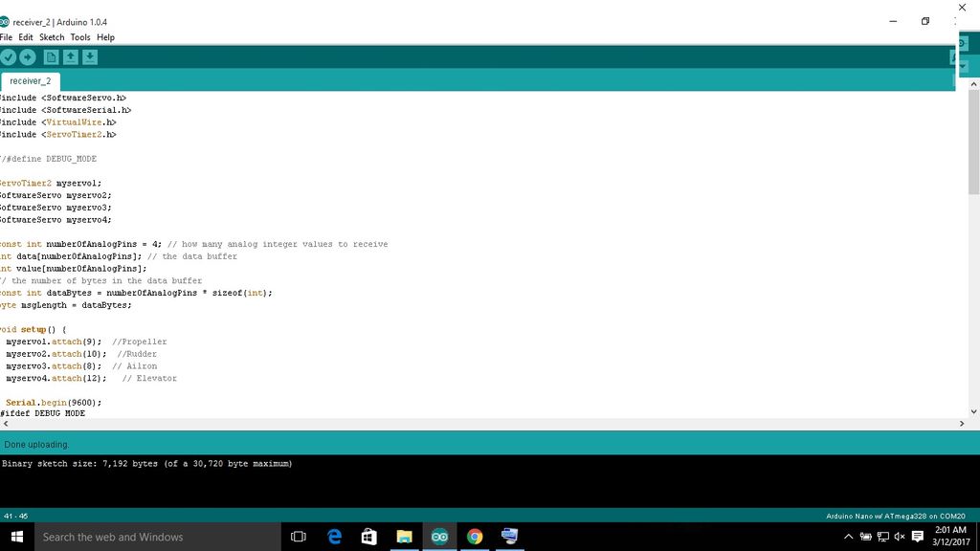This screenshot has height=551, width=980.
Task: Click the Save sketch down-arrow icon
Action: pos(90,57)
